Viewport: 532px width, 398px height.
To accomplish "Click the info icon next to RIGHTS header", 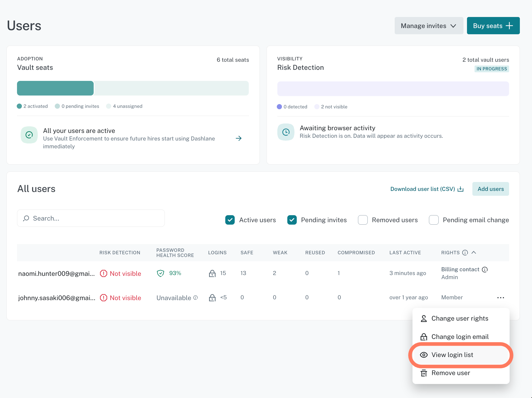I will click(x=465, y=253).
